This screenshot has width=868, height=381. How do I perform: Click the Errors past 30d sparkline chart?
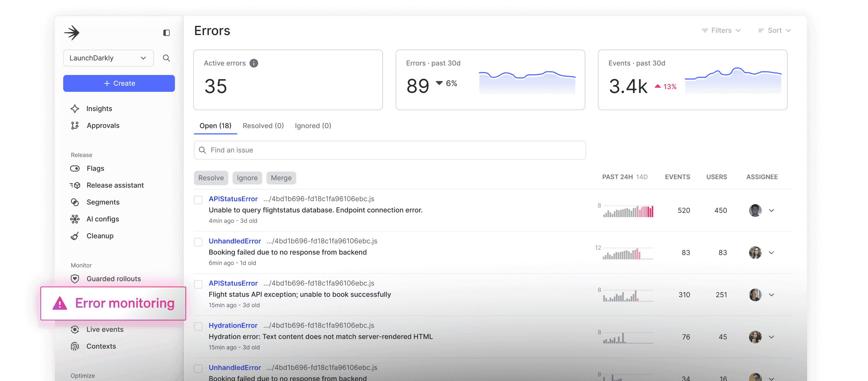(x=527, y=82)
